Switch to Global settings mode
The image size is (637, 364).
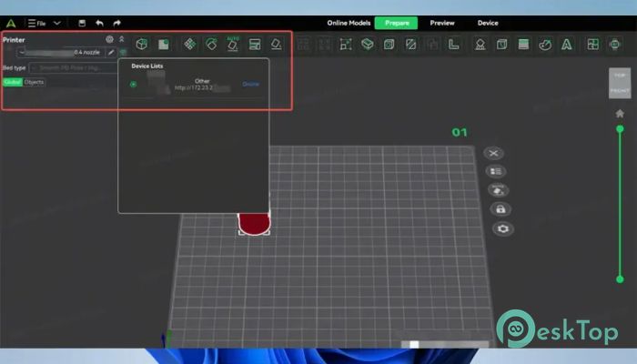[13, 82]
